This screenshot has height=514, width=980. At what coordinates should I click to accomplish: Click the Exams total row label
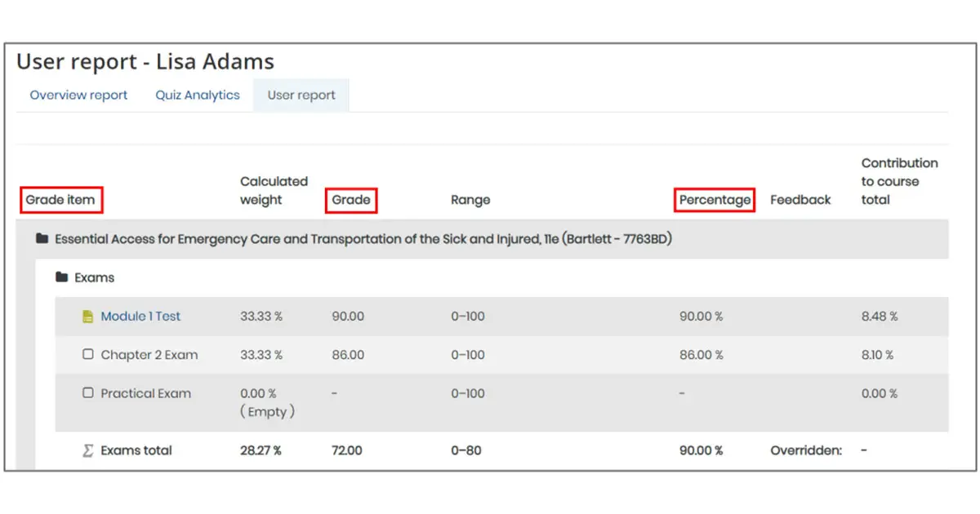coord(136,450)
